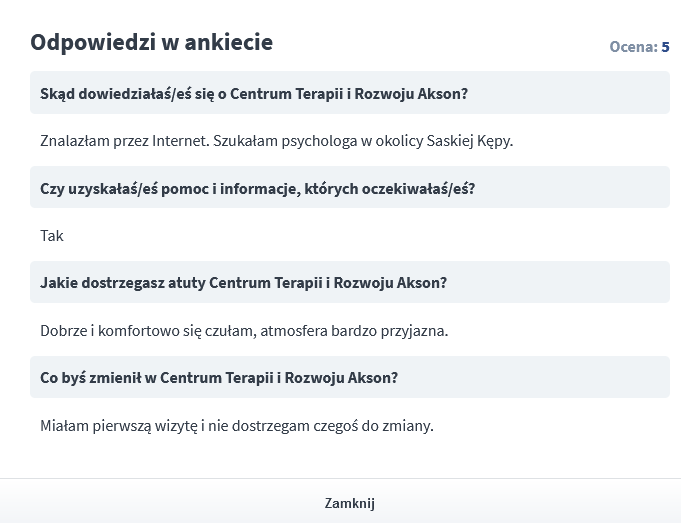
Task: Click the Zamknij button
Action: (x=349, y=503)
